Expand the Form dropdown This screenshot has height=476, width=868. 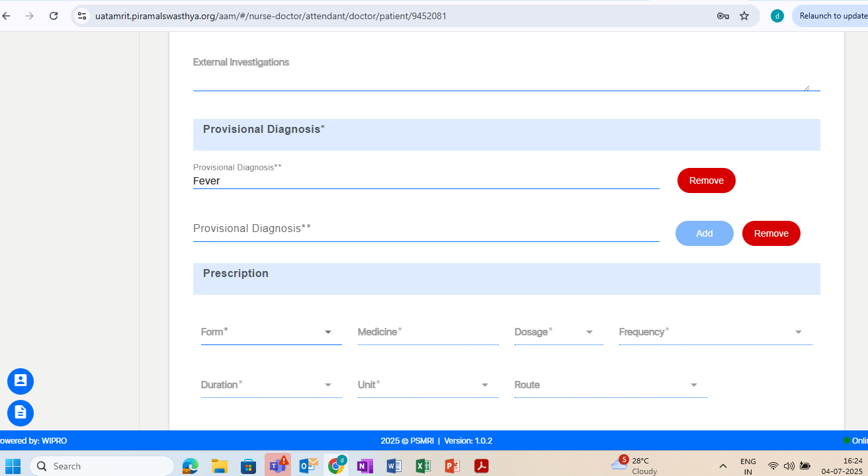tap(271, 332)
